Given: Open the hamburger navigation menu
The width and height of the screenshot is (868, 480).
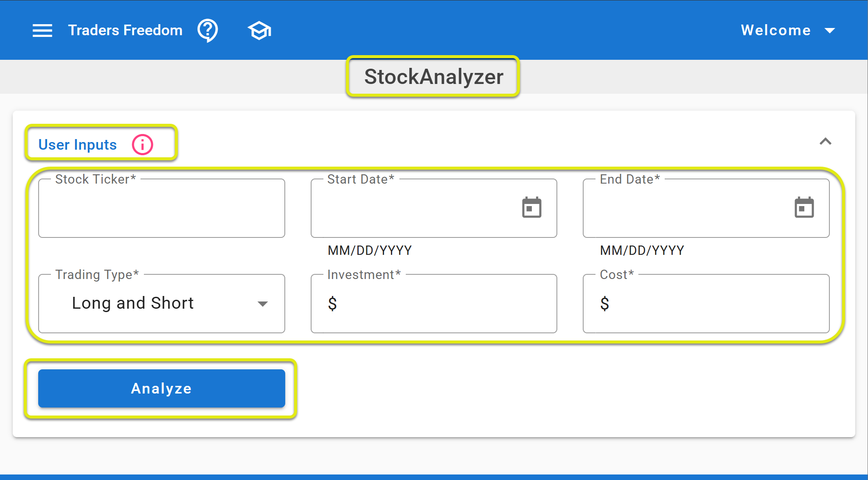Looking at the screenshot, I should (42, 31).
